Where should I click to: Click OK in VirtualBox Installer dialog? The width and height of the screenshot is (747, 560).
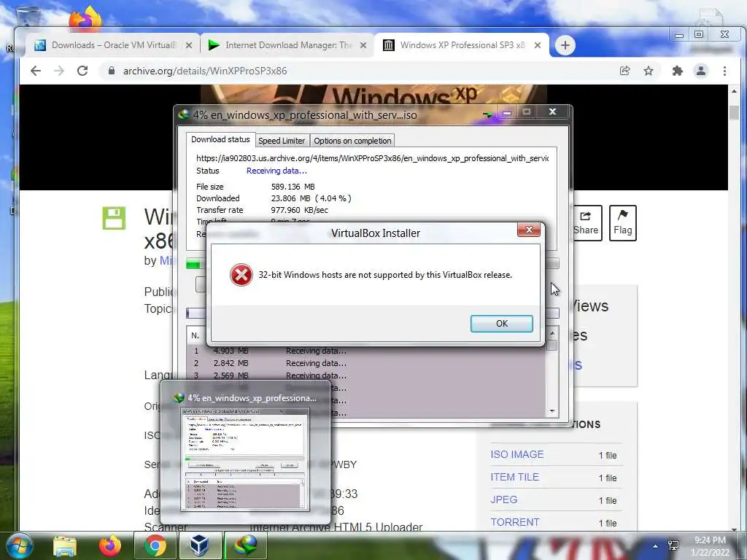tap(501, 323)
